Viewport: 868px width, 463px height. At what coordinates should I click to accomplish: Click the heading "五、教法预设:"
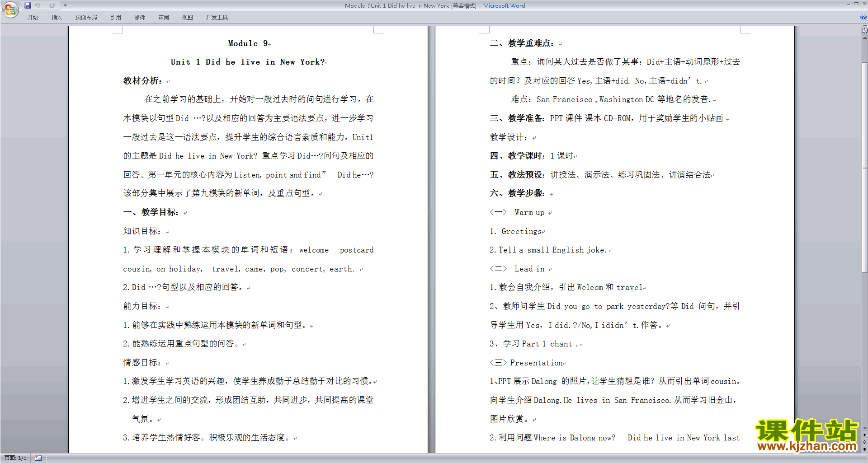click(x=517, y=175)
